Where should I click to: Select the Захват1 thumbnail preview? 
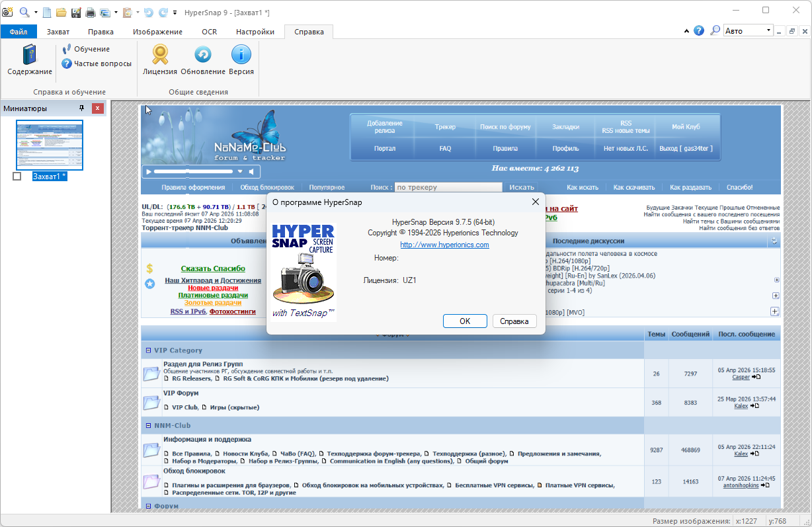click(50, 145)
